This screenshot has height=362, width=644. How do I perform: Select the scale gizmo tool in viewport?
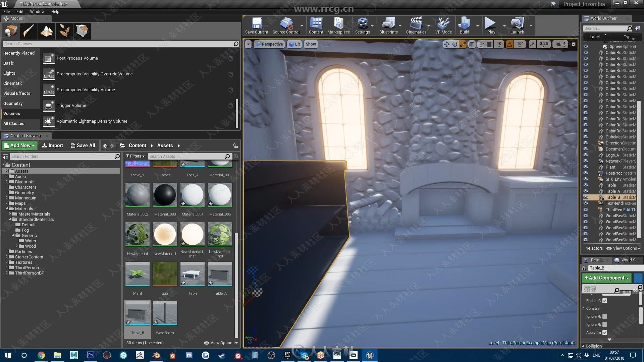[x=463, y=44]
